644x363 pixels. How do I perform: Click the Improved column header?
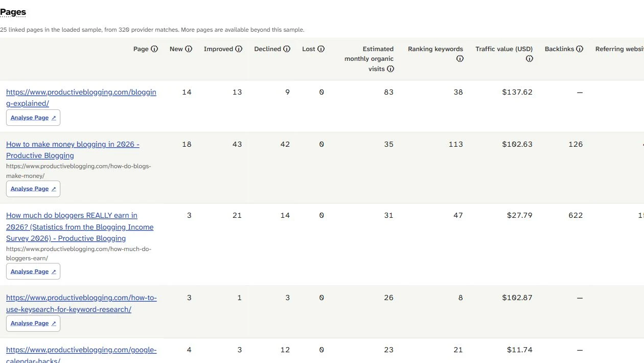tap(218, 49)
